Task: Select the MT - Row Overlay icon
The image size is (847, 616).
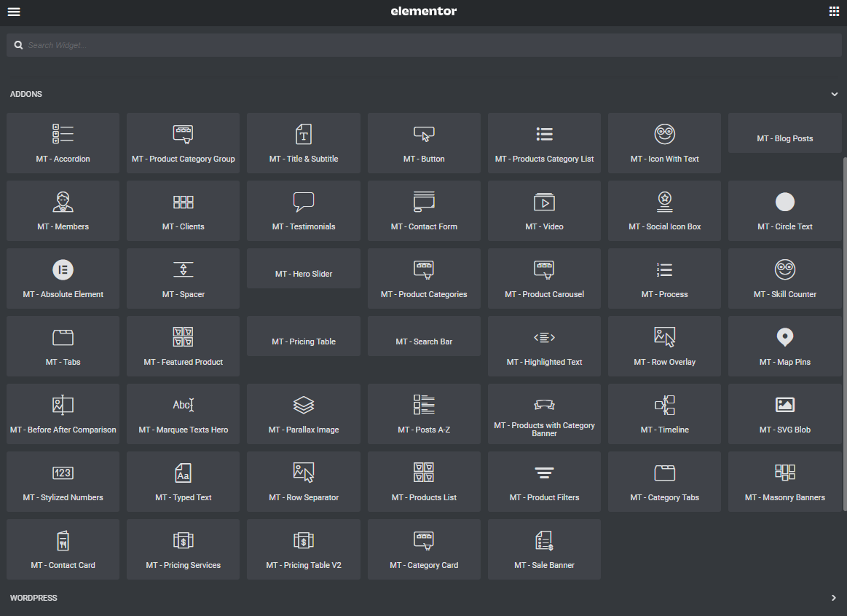Action: (x=664, y=337)
